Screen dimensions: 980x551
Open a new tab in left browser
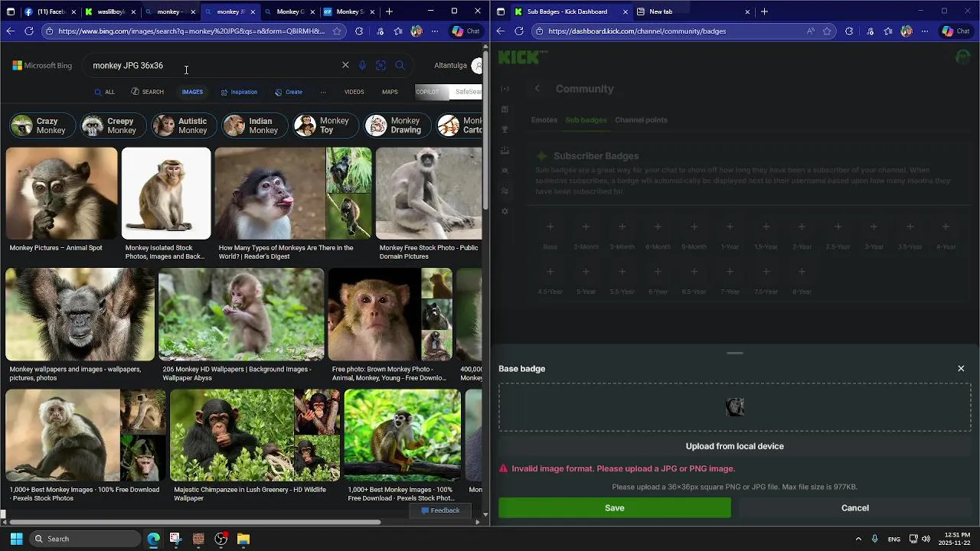(x=389, y=11)
